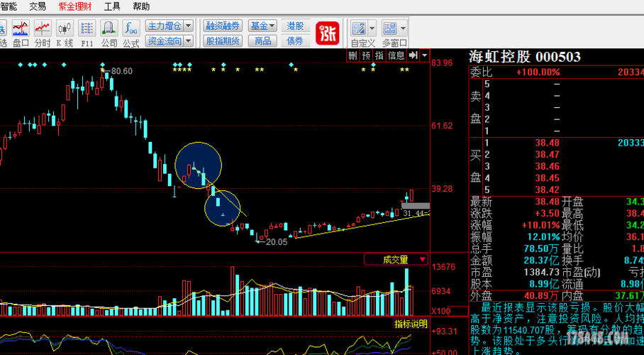Click the arrow-to-bar icon beside 信息

pyautogui.click(x=413, y=55)
